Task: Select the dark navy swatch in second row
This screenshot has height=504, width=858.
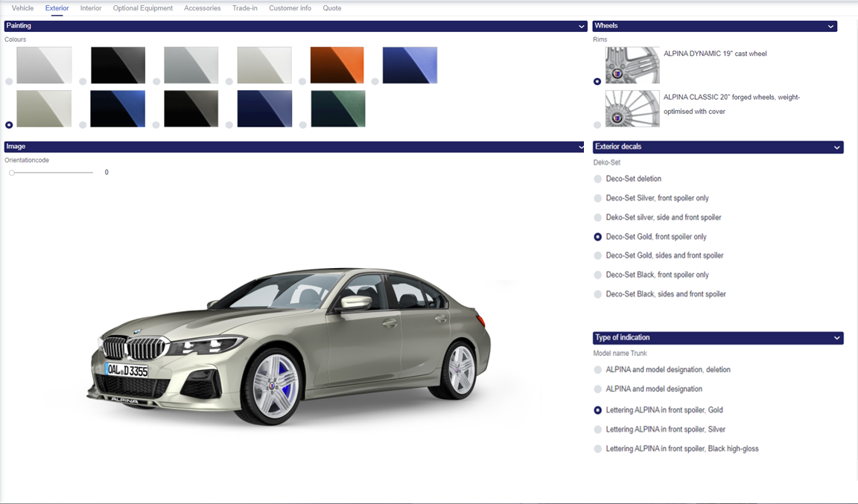Action: tap(264, 109)
